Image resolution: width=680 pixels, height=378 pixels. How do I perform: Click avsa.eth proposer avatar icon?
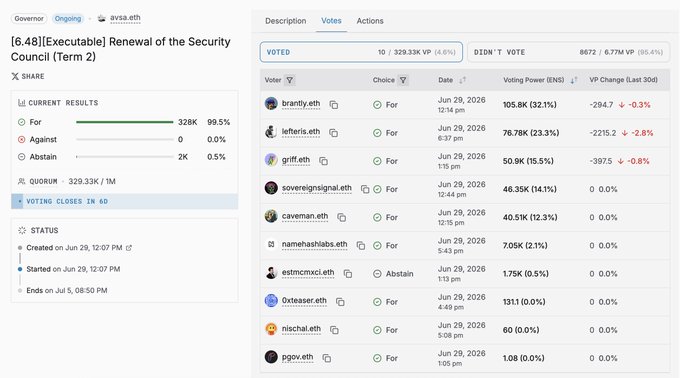pos(101,18)
